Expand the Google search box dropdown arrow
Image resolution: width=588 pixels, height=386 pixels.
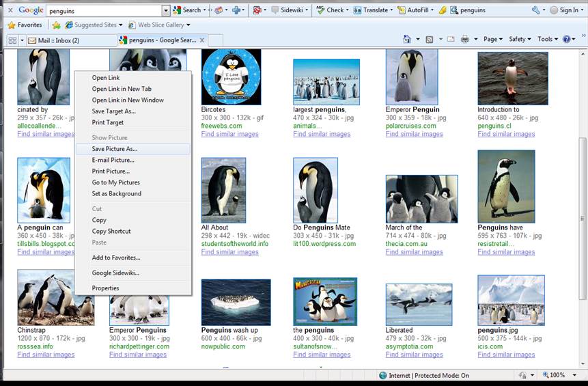[x=166, y=10]
